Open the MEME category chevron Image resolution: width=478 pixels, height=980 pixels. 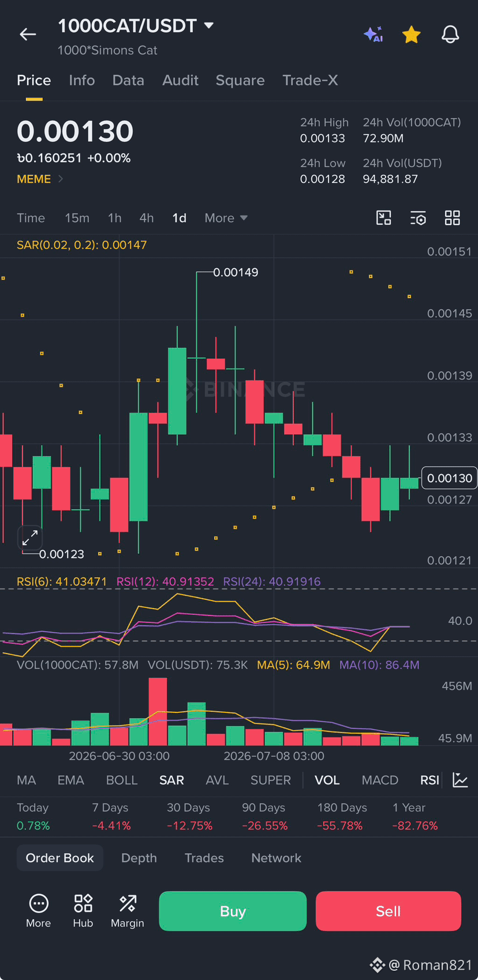pos(61,179)
